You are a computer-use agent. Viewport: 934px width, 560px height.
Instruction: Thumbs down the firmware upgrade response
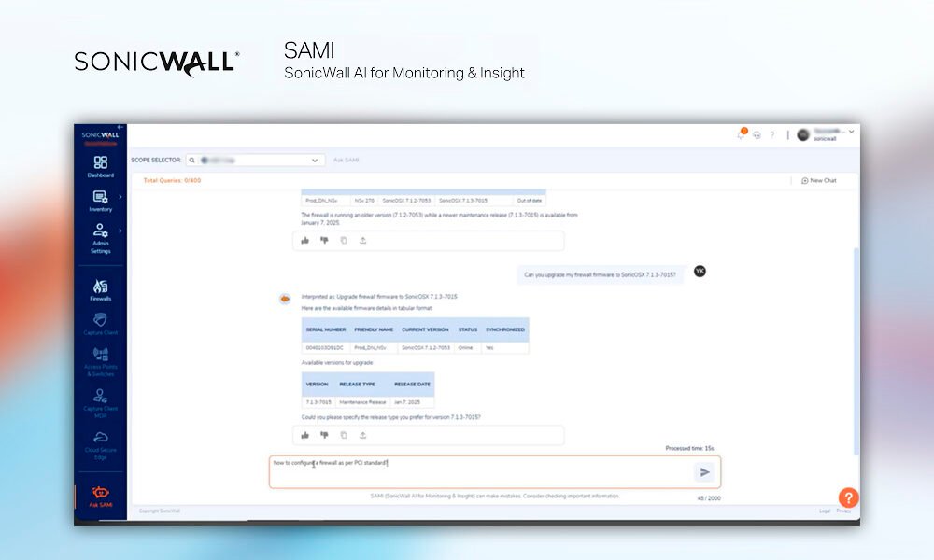click(324, 435)
